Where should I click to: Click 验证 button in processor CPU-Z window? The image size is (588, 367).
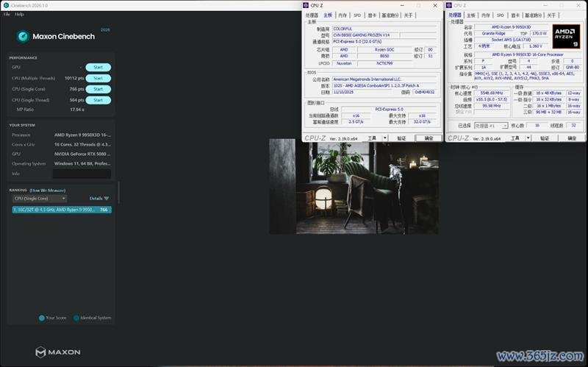click(x=545, y=138)
